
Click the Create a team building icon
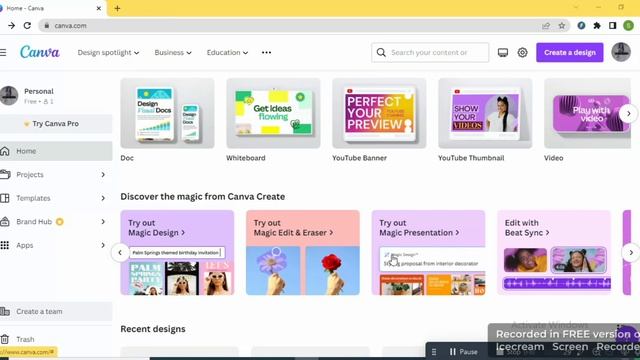(4, 311)
